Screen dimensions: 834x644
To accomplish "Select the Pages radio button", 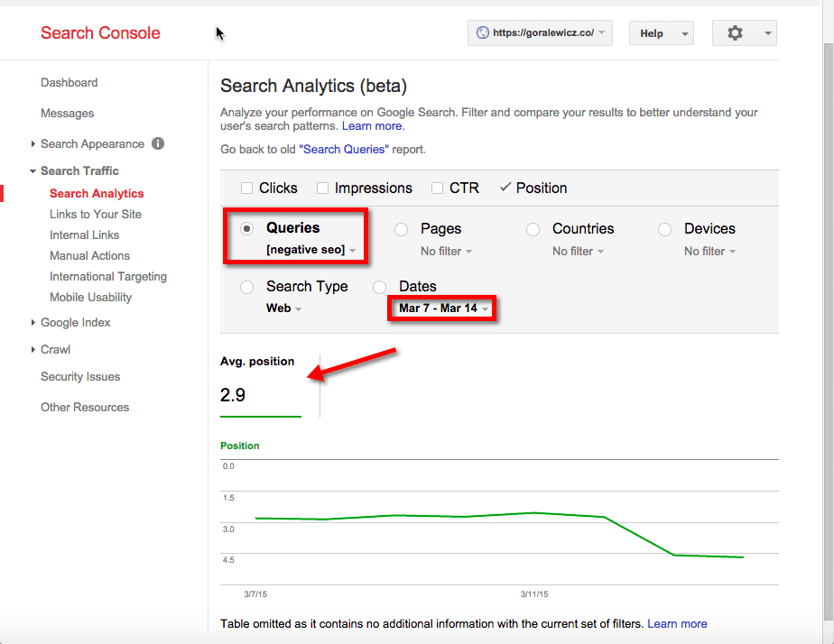I will [x=401, y=229].
